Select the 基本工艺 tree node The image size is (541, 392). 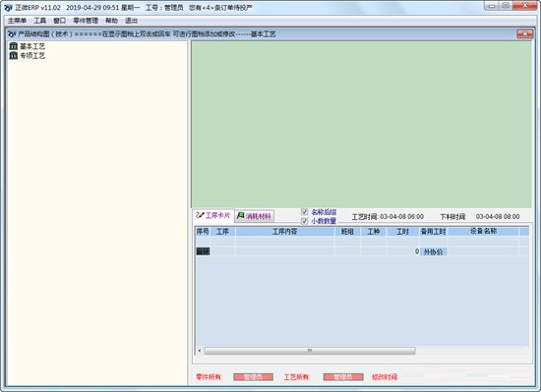pos(32,46)
